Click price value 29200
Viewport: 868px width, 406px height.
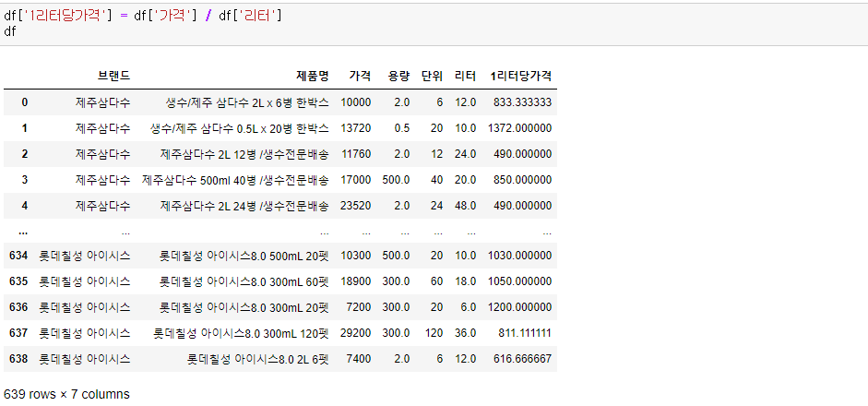coord(357,333)
